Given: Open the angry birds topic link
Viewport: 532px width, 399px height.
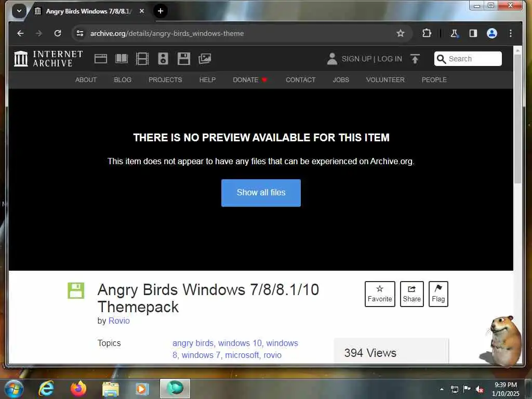Looking at the screenshot, I should coord(193,343).
